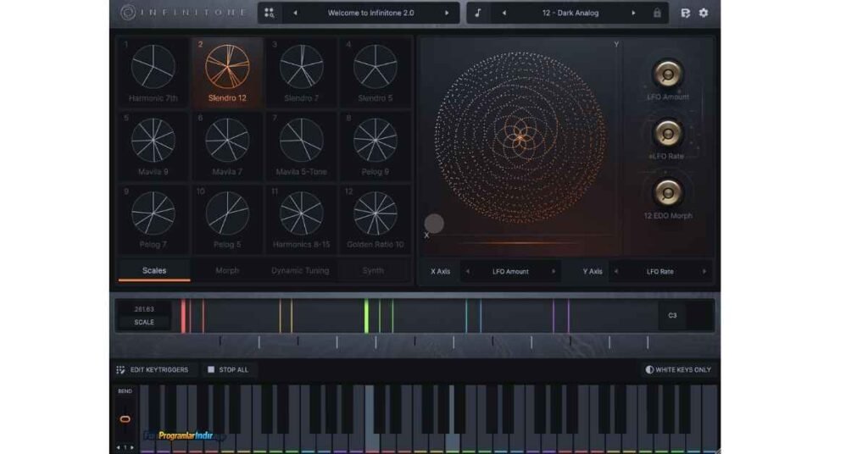Click the X Axis previous parameter arrow

point(468,272)
